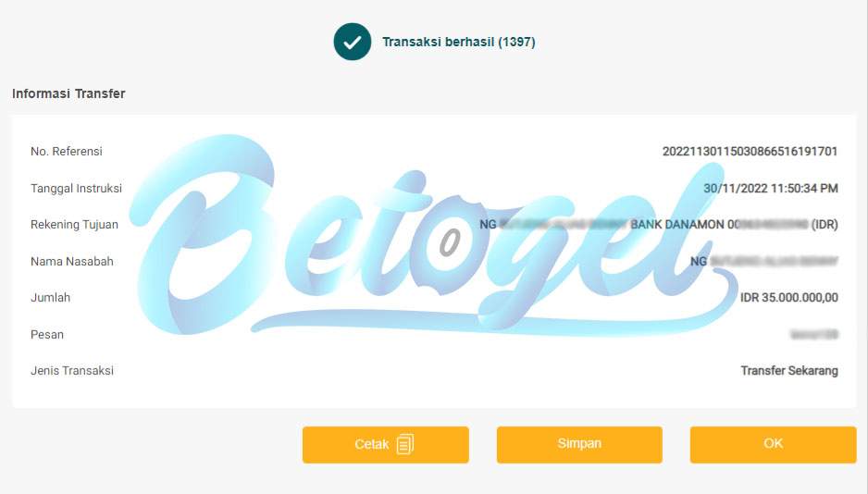This screenshot has height=494, width=868.
Task: Click the Informasi Transfer heading
Action: 68,93
